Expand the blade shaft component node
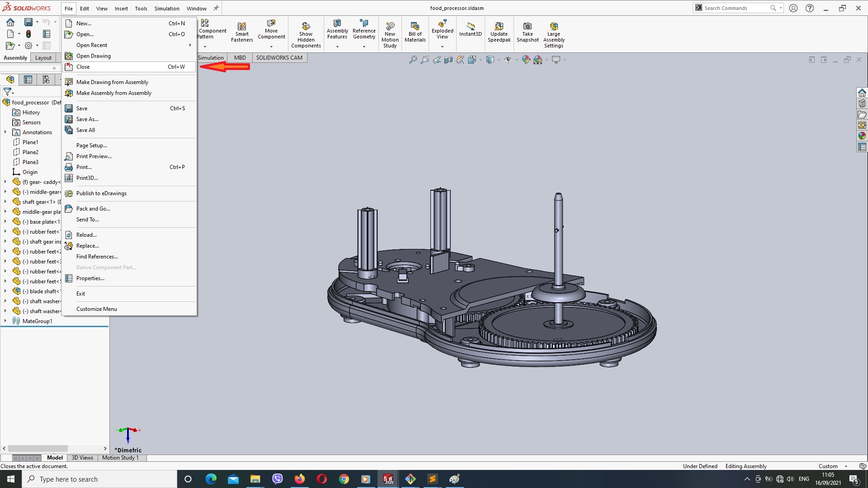This screenshot has width=868, height=488. pos(5,291)
